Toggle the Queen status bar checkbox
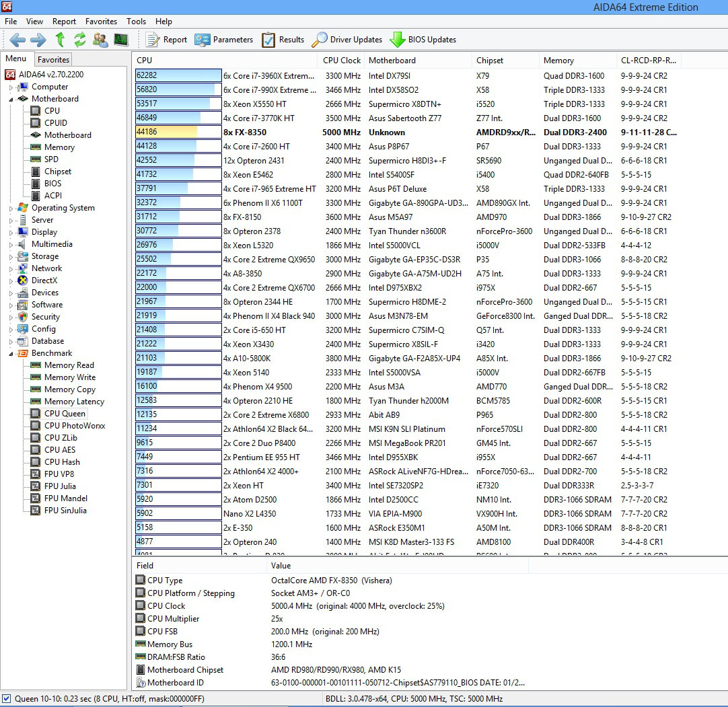728x707 pixels. click(7, 698)
